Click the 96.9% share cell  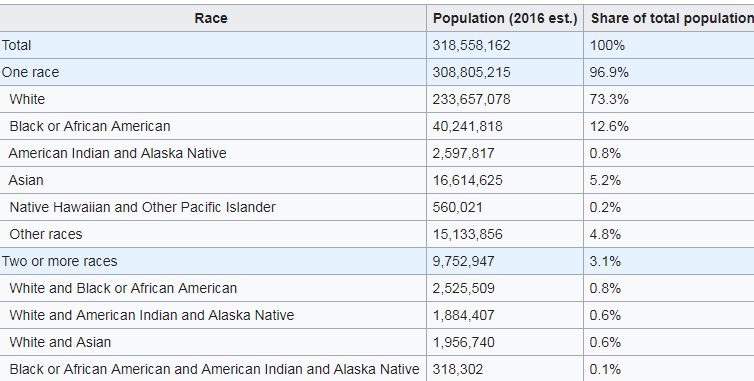point(609,72)
